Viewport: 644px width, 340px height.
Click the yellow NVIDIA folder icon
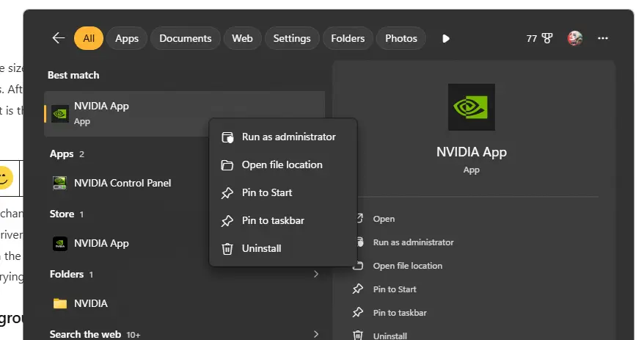60,303
